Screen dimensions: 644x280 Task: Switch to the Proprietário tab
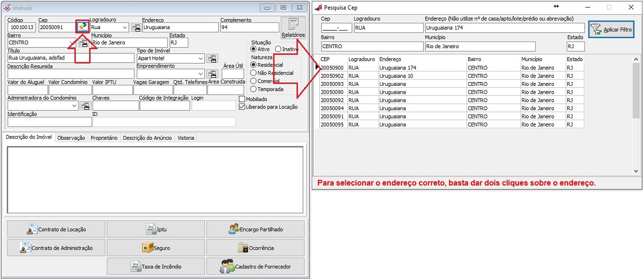pos(104,138)
